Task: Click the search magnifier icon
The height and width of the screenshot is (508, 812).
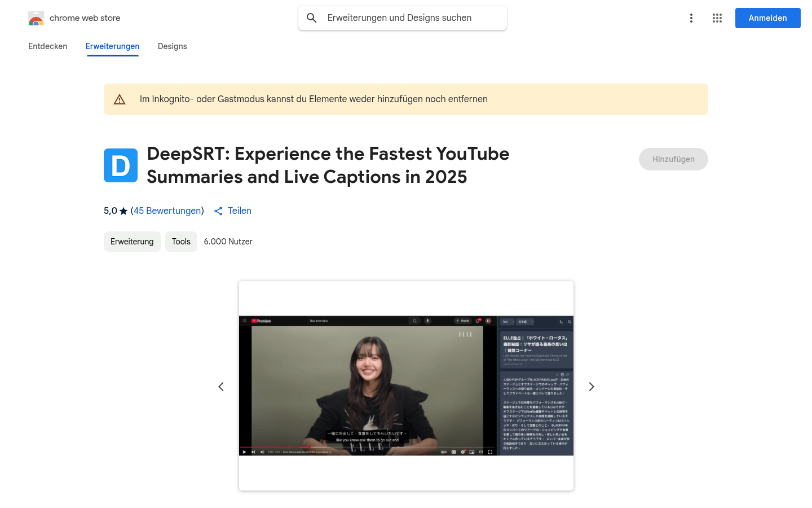Action: click(312, 18)
